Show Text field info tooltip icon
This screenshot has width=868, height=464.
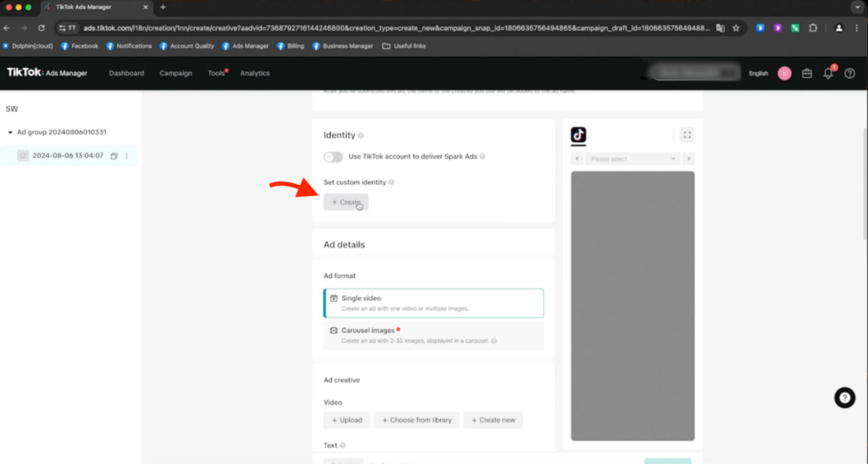[x=342, y=445]
